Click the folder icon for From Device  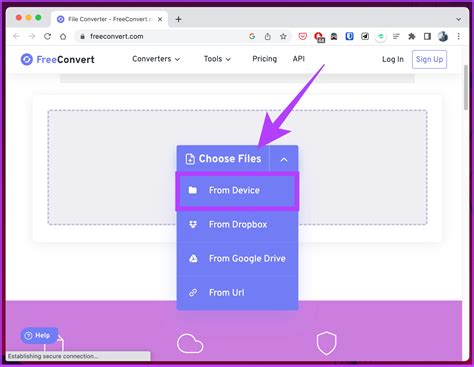193,190
